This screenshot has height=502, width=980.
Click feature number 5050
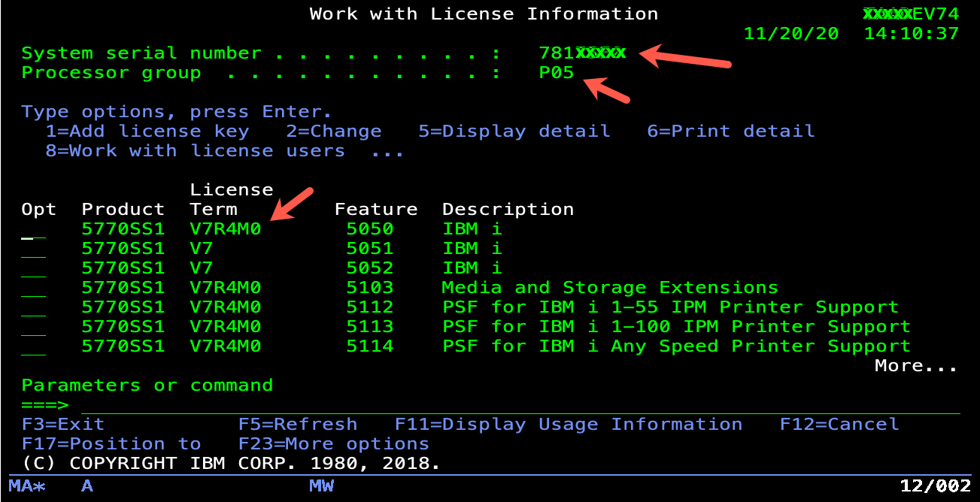[x=370, y=229]
